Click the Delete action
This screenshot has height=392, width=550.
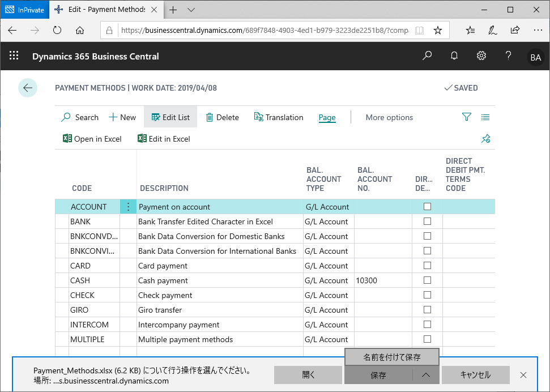[223, 117]
